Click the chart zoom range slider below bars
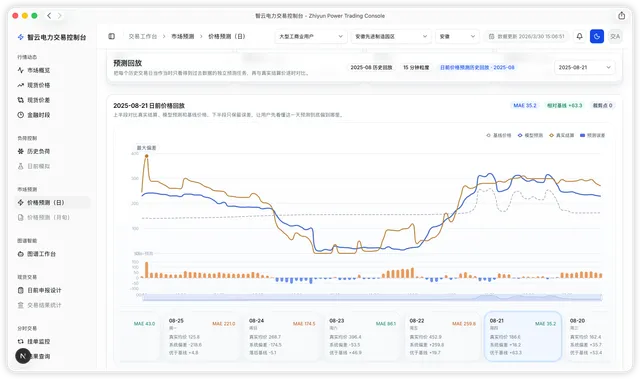This screenshot has height=379, width=640. point(372,297)
